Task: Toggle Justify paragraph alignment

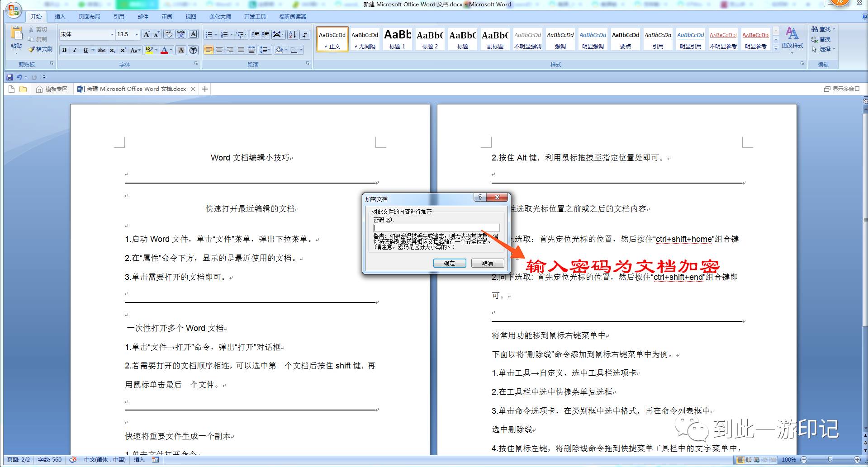Action: coord(241,50)
